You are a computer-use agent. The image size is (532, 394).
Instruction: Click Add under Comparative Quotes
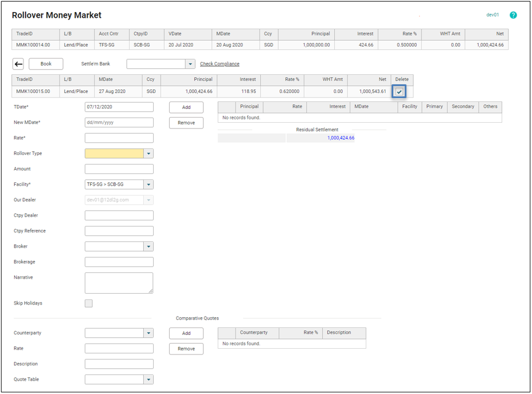[x=186, y=333]
